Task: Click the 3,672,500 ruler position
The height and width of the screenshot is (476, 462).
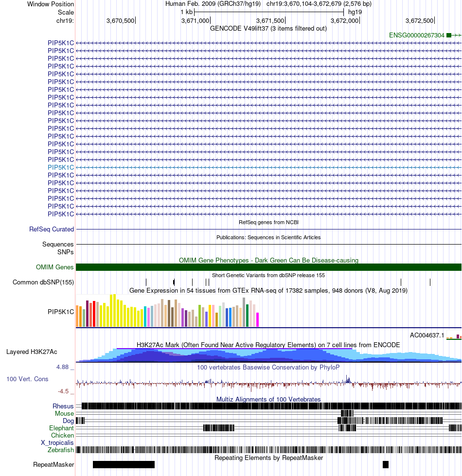Action: click(x=420, y=20)
